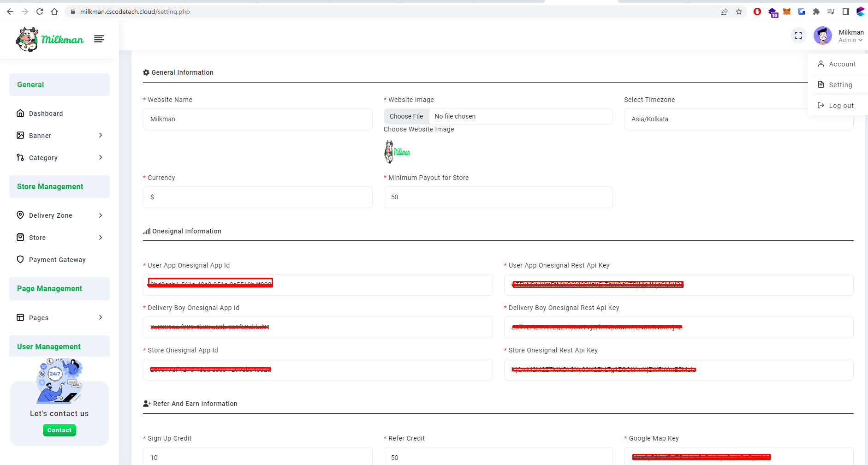Open the browser extensions puzzle icon
Viewport: 868px width, 465px height.
pyautogui.click(x=816, y=12)
